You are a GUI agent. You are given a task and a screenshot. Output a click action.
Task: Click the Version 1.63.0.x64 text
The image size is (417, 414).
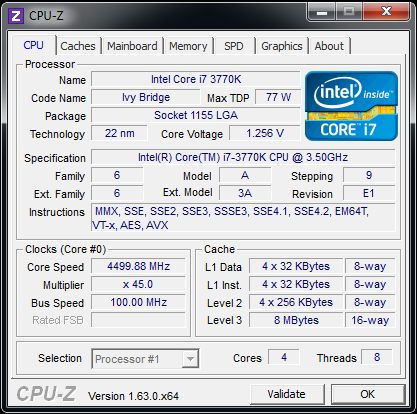(x=133, y=396)
